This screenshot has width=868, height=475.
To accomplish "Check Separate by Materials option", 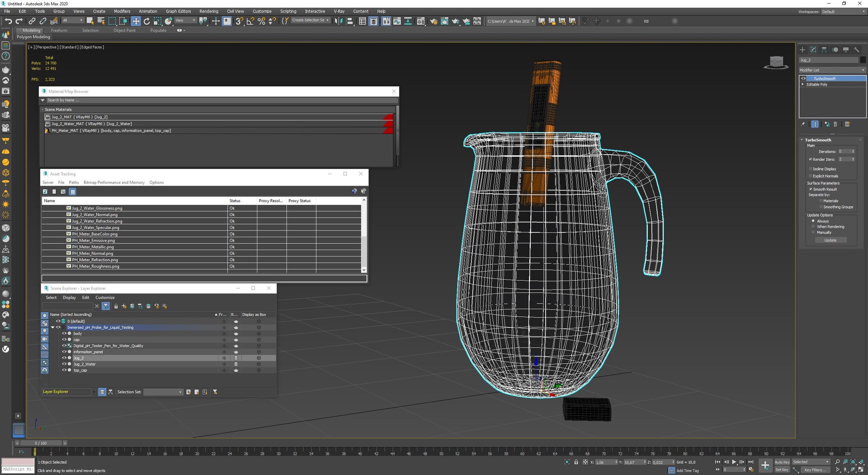I will click(821, 200).
